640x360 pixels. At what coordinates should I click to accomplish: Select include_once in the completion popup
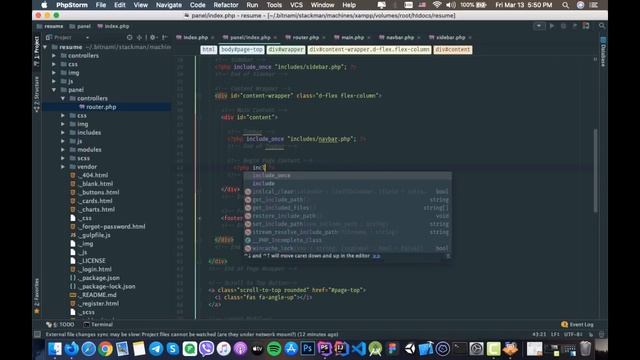(348, 176)
